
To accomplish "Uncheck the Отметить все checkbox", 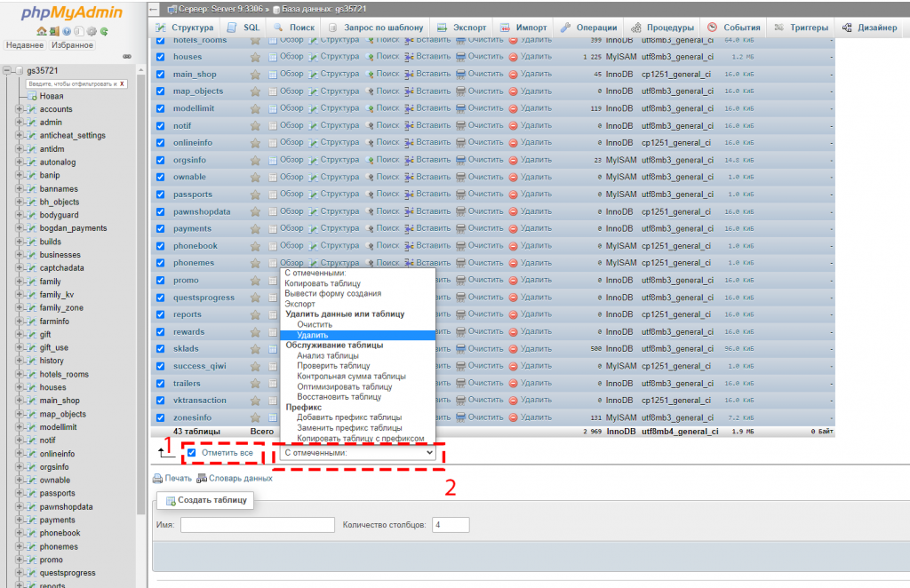I will point(191,453).
